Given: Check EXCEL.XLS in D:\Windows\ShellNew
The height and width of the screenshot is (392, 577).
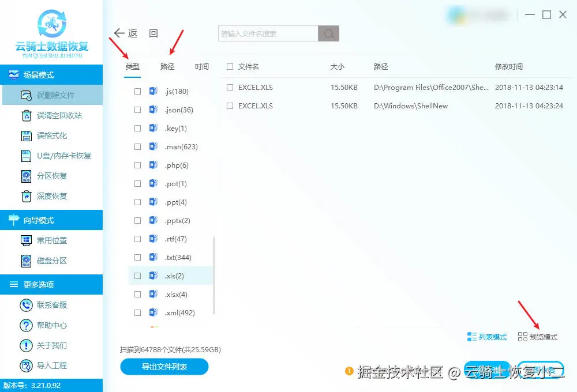Looking at the screenshot, I should (x=230, y=106).
